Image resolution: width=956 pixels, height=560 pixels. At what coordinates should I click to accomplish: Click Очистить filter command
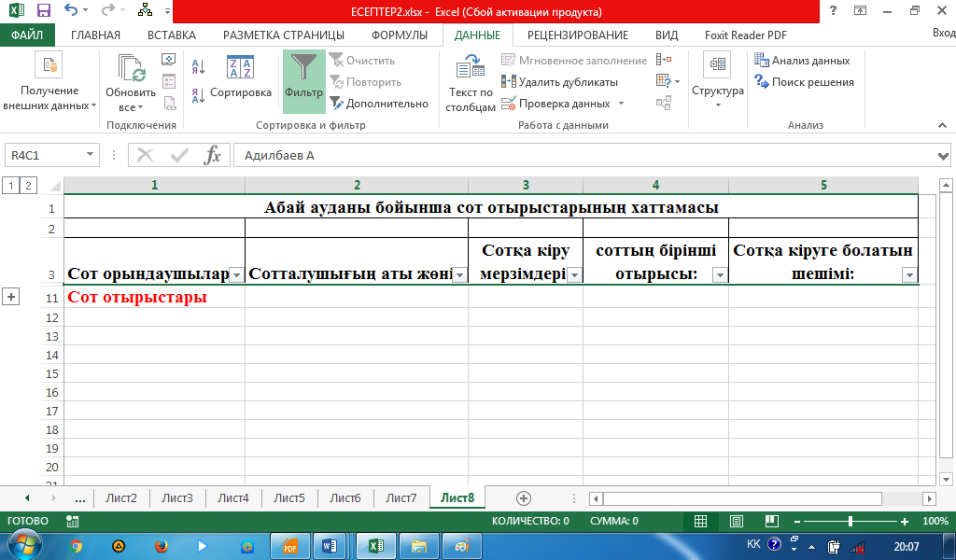click(362, 61)
